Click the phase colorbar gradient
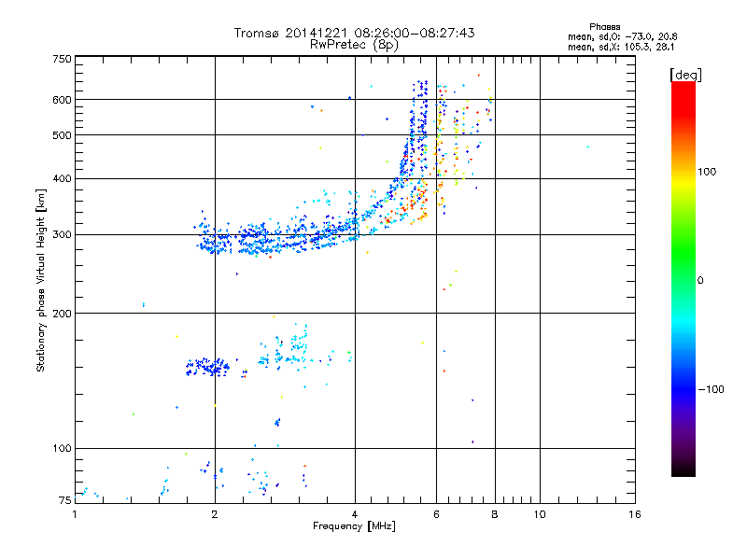Viewport: 747px width, 560px height. coord(684,279)
